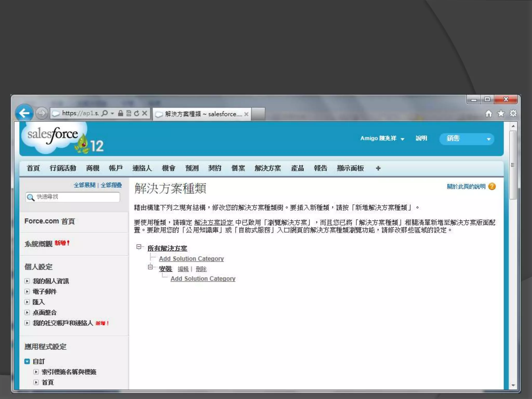
Task: Switch to the 解決方案 tab
Action: coord(268,168)
